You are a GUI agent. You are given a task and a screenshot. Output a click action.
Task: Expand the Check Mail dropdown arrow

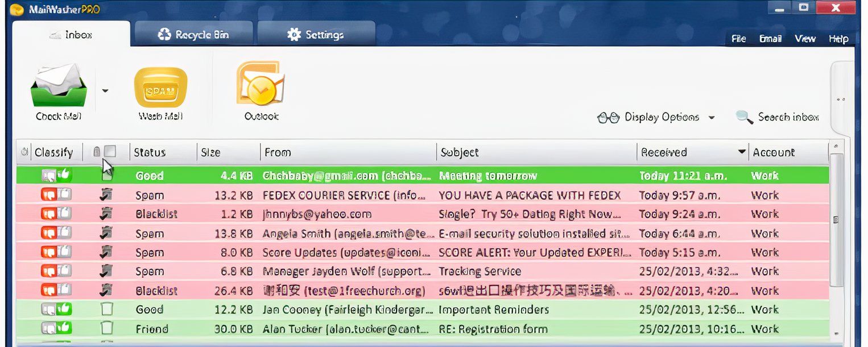105,90
